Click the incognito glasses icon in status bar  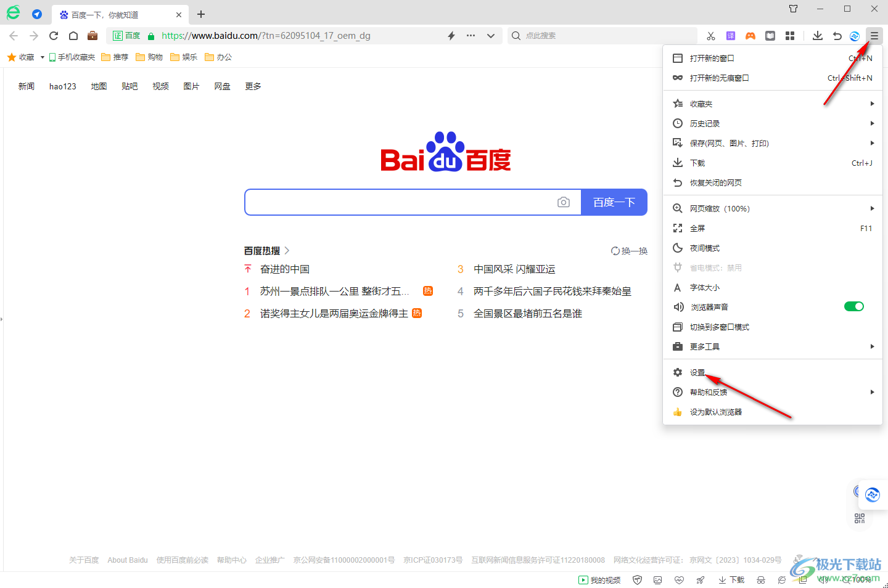761,580
